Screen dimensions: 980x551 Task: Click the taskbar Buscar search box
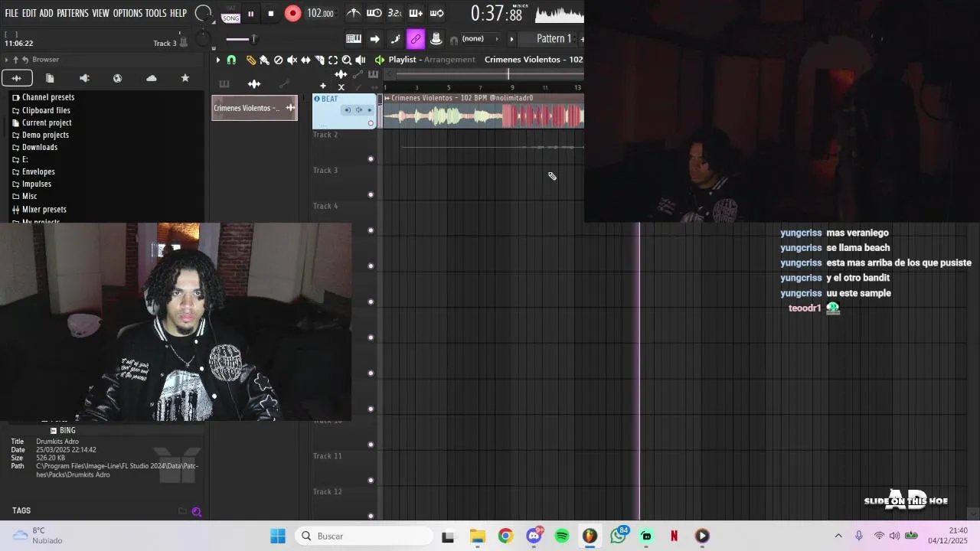click(x=363, y=536)
